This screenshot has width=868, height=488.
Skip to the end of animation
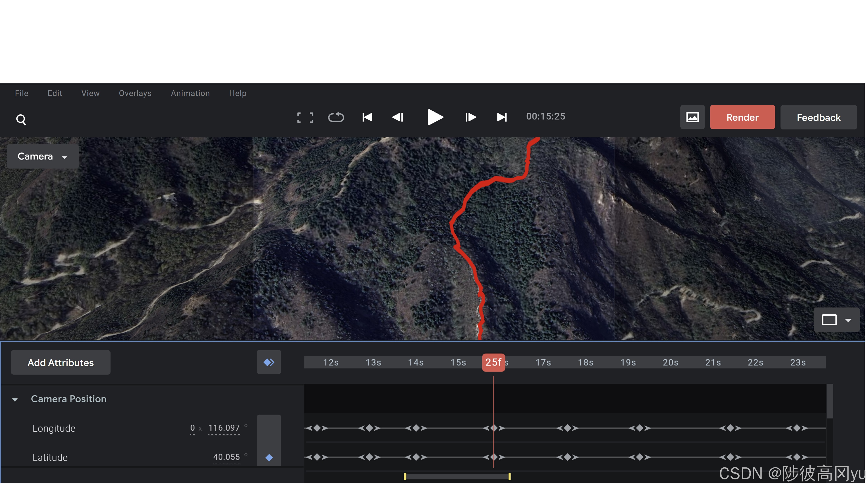point(502,117)
